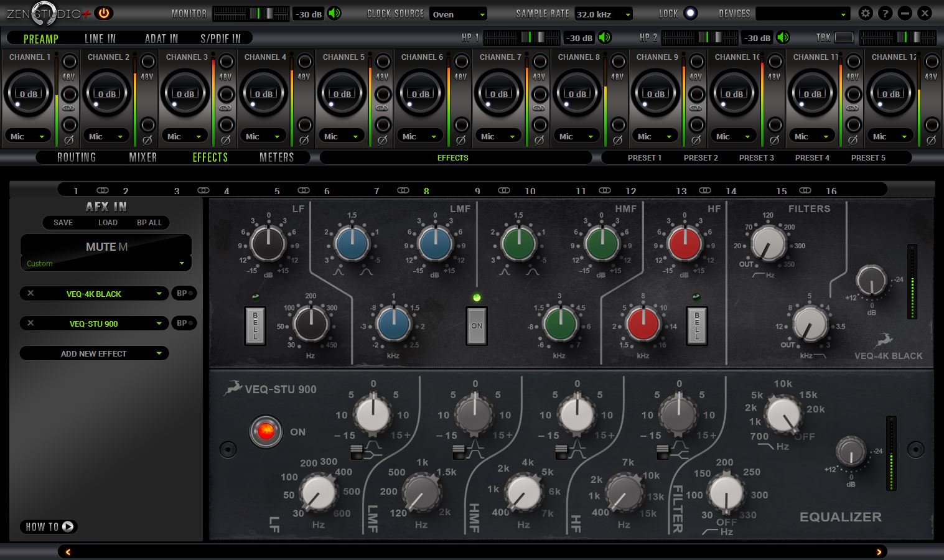Open Channel 5 Mic input type dropdown

tap(342, 136)
